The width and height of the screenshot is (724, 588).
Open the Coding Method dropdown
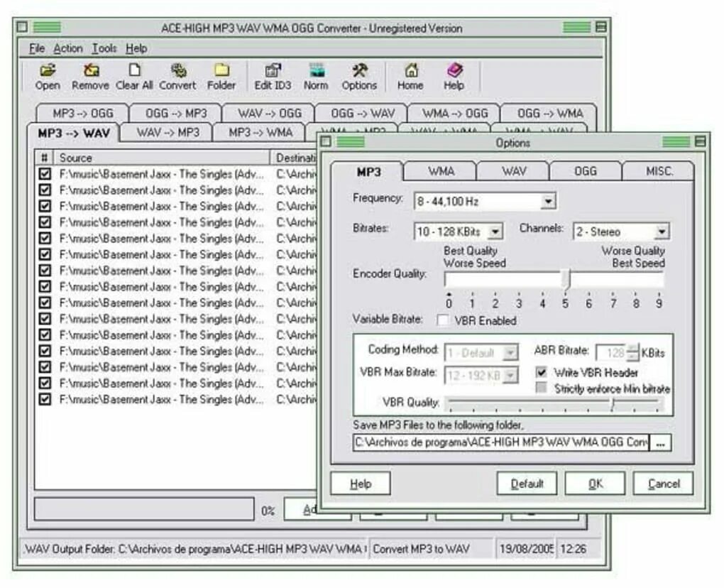pos(510,353)
